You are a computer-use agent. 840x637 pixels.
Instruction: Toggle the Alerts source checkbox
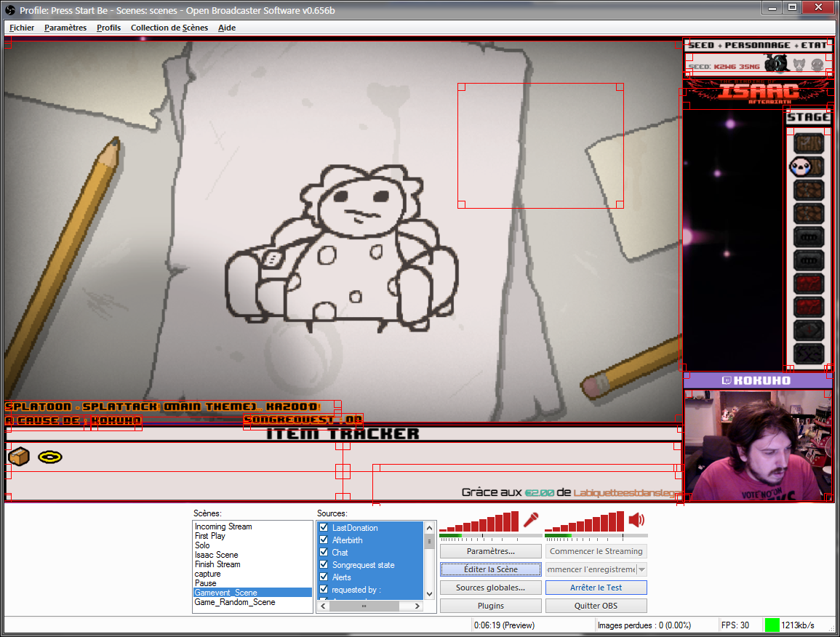(x=324, y=577)
